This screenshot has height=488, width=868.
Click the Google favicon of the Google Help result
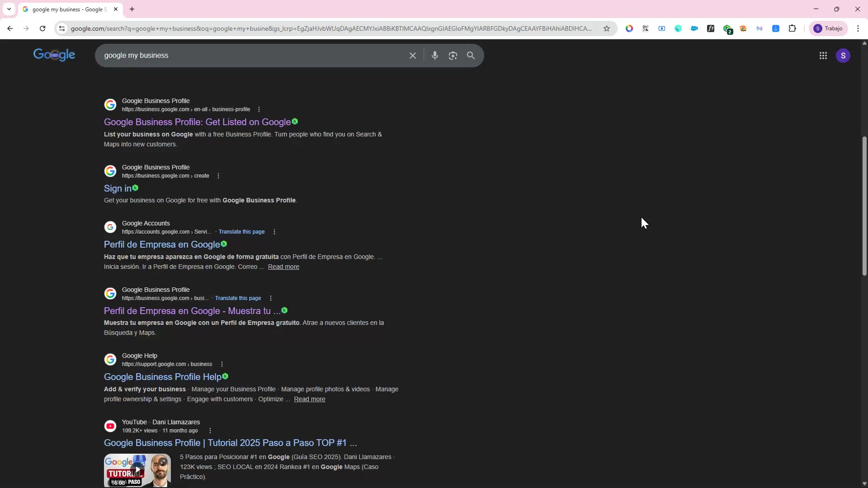point(110,360)
